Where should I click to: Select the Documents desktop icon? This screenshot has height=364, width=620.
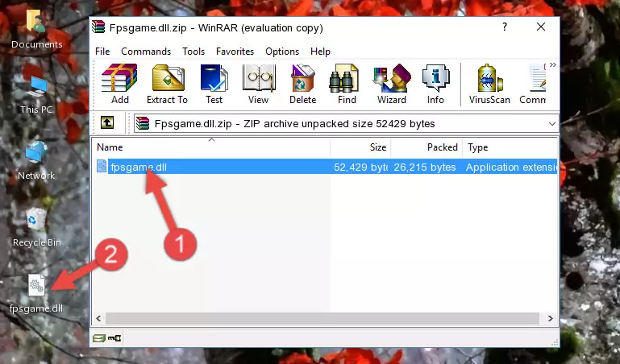click(x=36, y=30)
